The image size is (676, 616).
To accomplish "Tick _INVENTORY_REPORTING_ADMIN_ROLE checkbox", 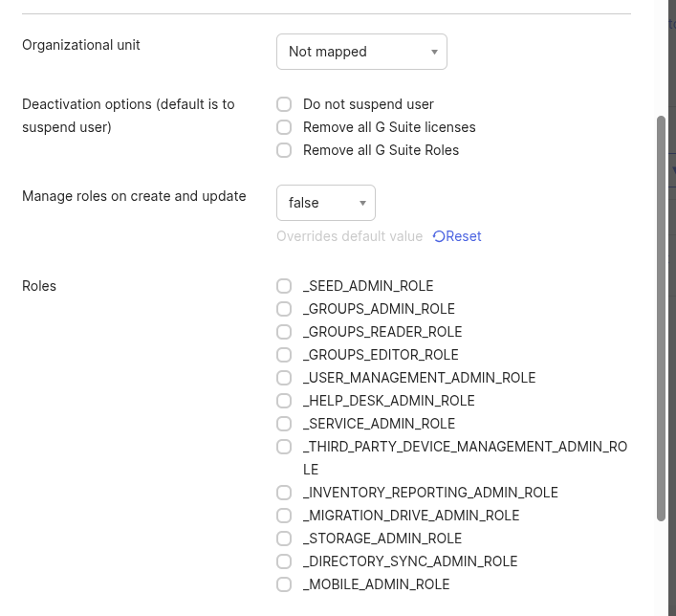I will 284,493.
